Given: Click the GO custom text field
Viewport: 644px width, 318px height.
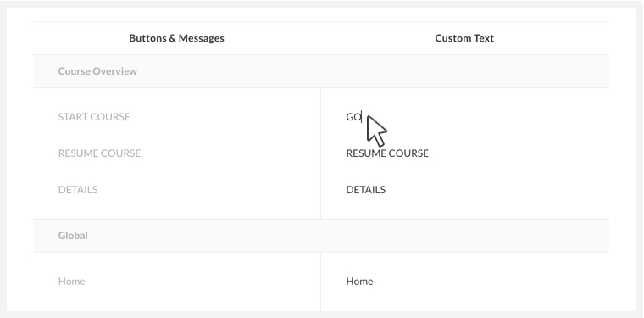Looking at the screenshot, I should [464, 117].
